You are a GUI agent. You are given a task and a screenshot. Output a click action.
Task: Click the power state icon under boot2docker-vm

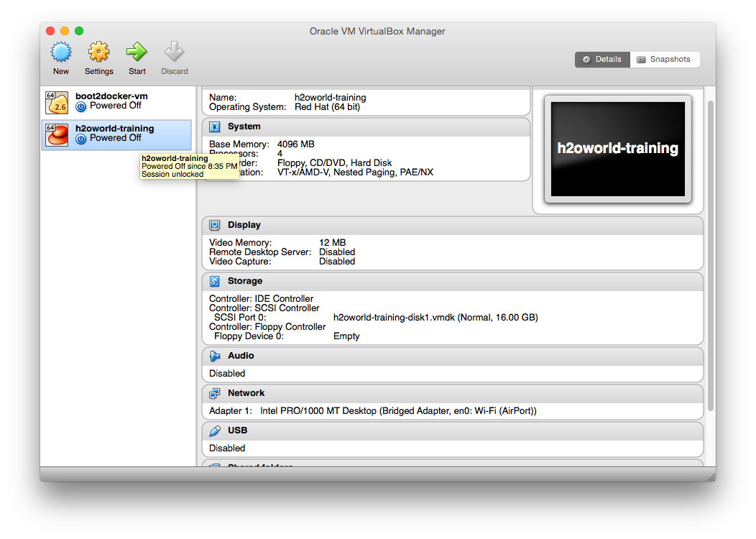(81, 106)
